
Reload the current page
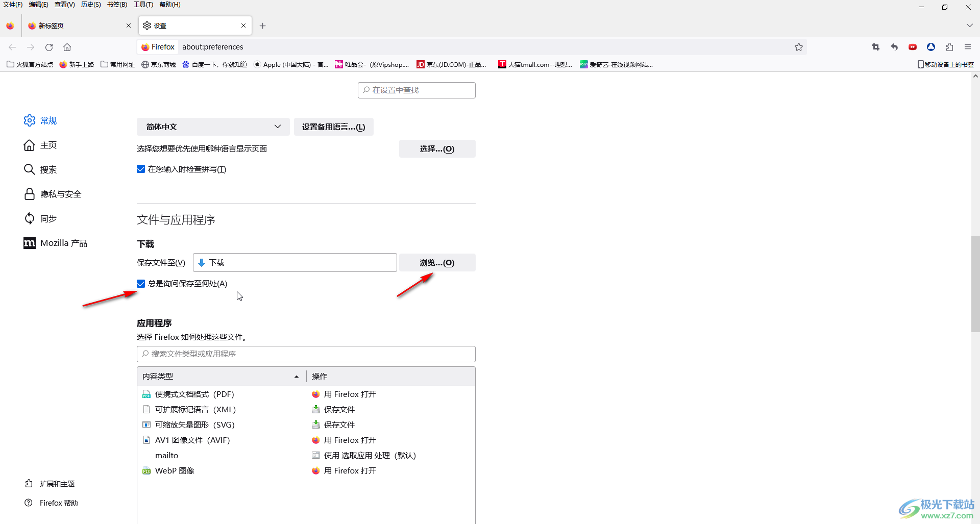pos(49,47)
